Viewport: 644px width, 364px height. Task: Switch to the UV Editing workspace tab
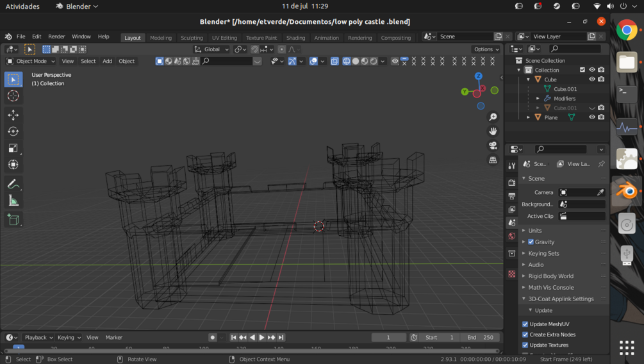(x=224, y=38)
